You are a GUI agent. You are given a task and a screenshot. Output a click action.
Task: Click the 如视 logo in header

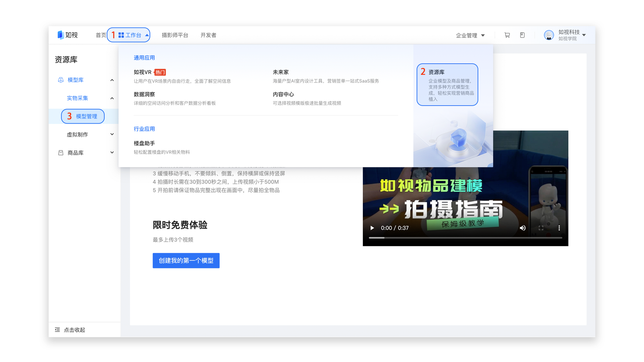click(67, 35)
